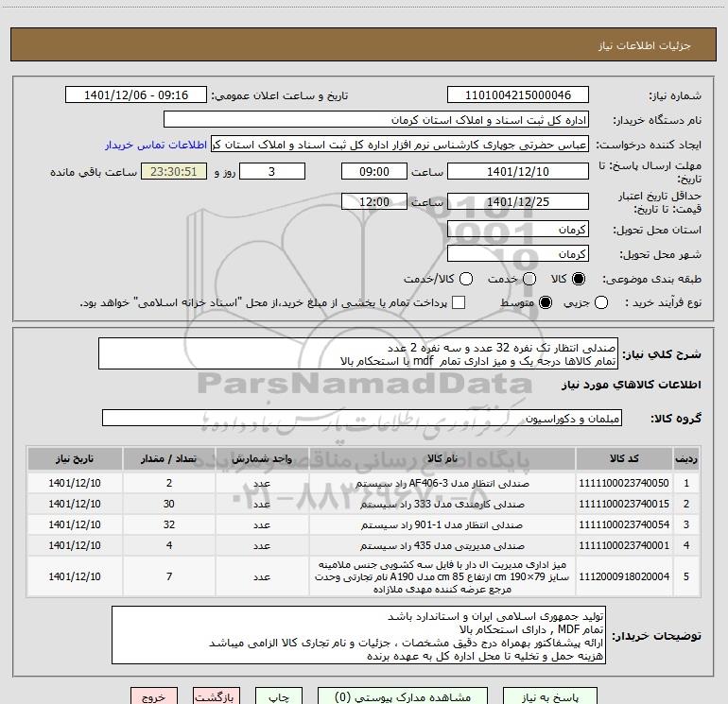728x704 pixels.
Task: Click the remaining time 23:30:51 field
Action: [174, 171]
